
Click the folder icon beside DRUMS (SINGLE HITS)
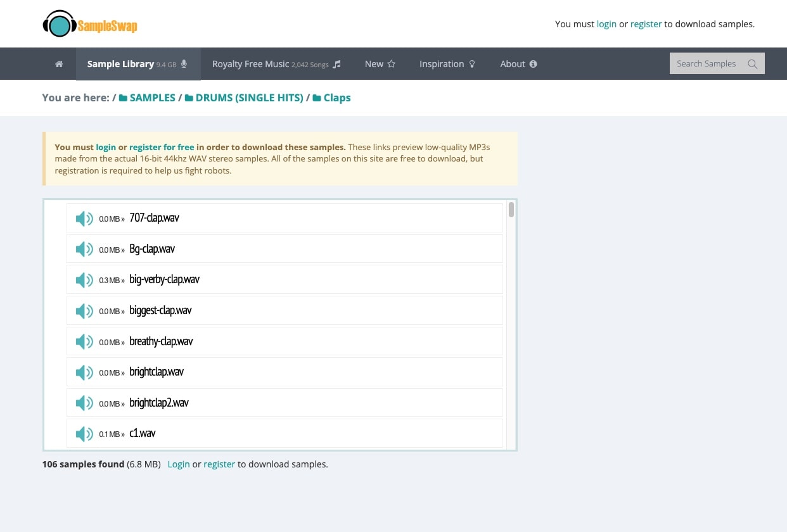[189, 98]
